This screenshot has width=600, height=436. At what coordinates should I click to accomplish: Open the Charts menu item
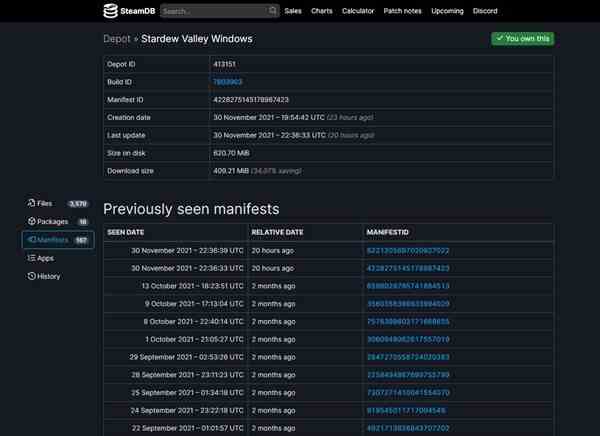click(321, 11)
